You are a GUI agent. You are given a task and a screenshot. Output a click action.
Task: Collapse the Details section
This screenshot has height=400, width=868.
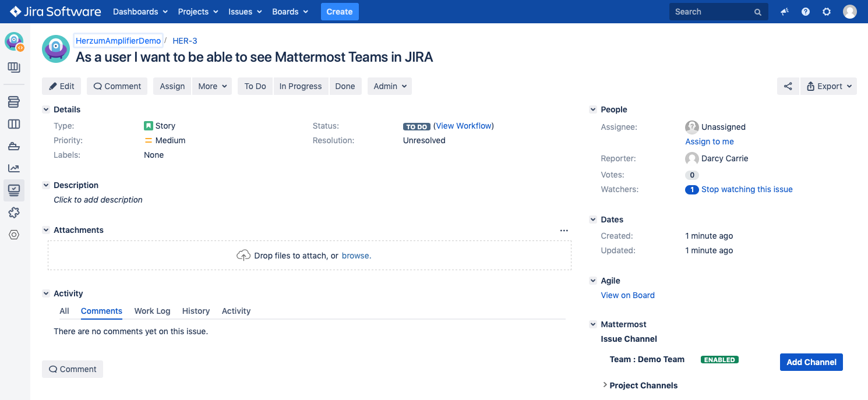pyautogui.click(x=46, y=109)
